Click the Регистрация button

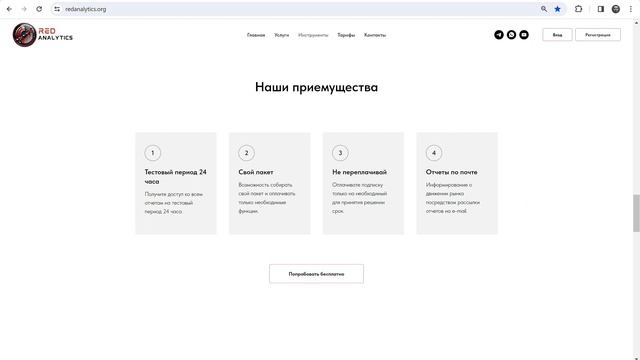click(x=598, y=35)
